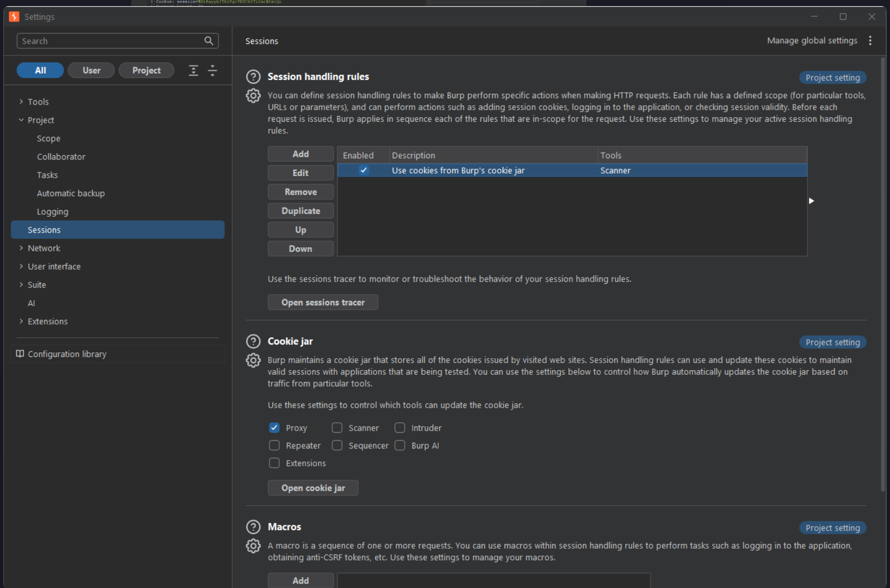Image resolution: width=890 pixels, height=588 pixels.
Task: Duplicate the selected session rule
Action: tap(301, 211)
